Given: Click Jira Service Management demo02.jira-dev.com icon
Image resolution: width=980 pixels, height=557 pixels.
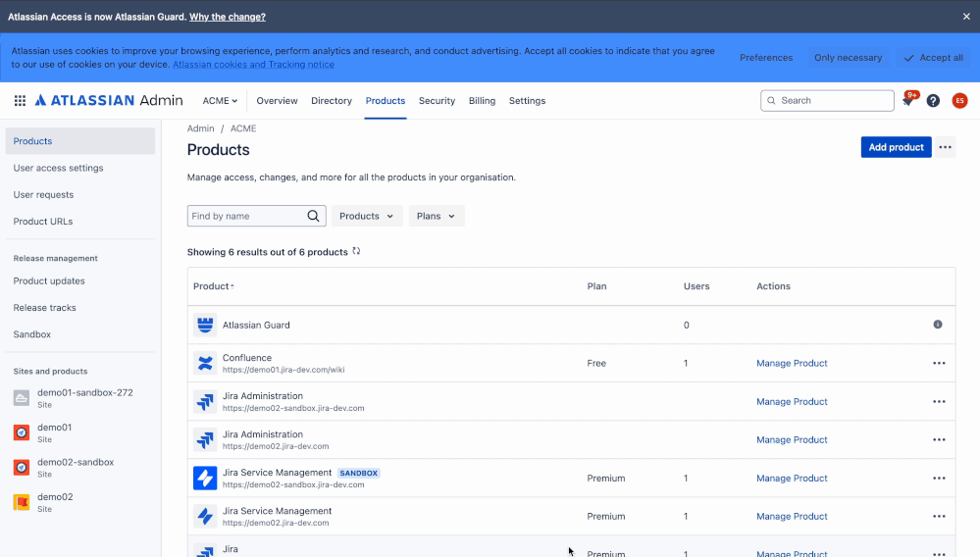Looking at the screenshot, I should (x=205, y=517).
